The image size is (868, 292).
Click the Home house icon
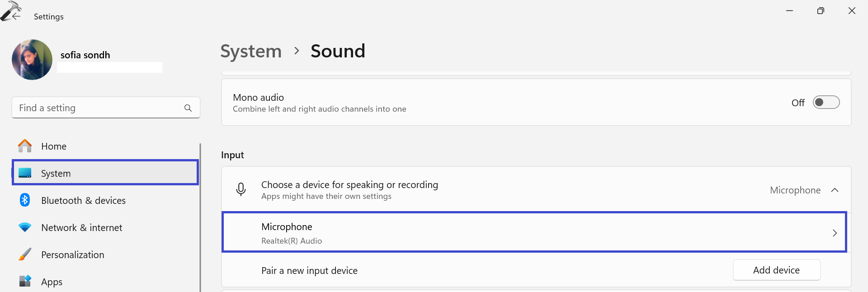click(x=25, y=146)
